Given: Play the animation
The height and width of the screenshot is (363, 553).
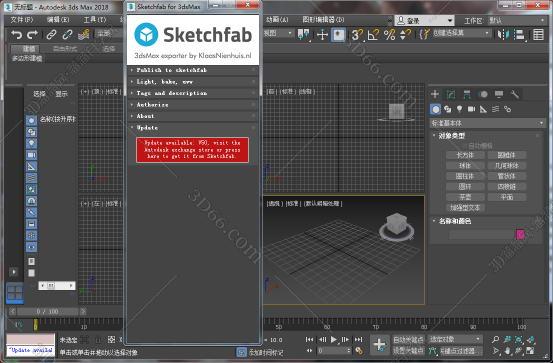Looking at the screenshot, I should (x=334, y=339).
